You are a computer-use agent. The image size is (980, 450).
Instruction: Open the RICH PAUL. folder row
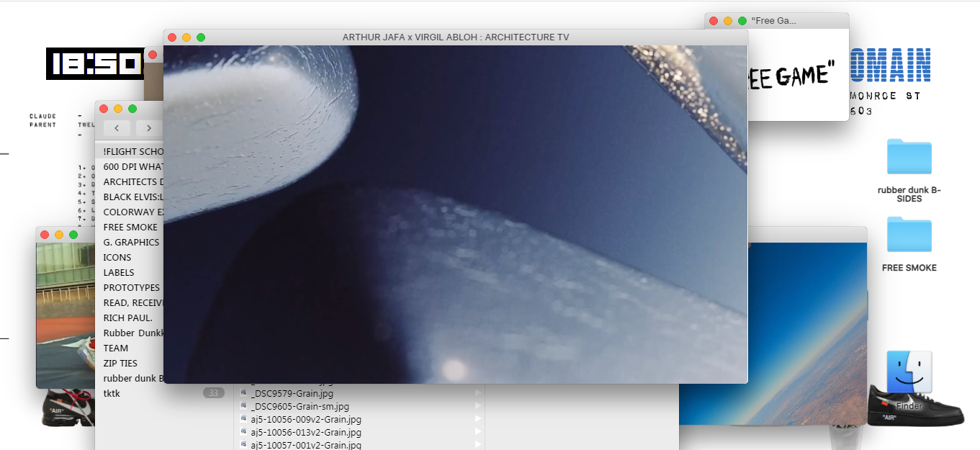tap(130, 318)
